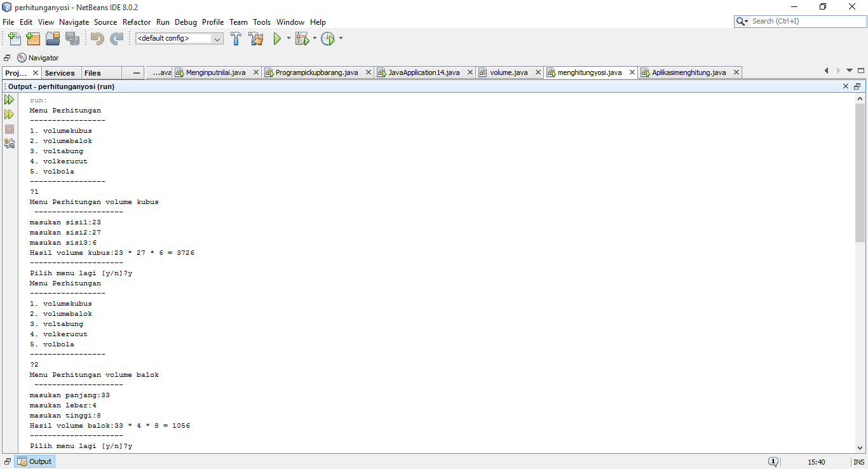
Task: Open the default config dropdown
Action: pyautogui.click(x=218, y=38)
